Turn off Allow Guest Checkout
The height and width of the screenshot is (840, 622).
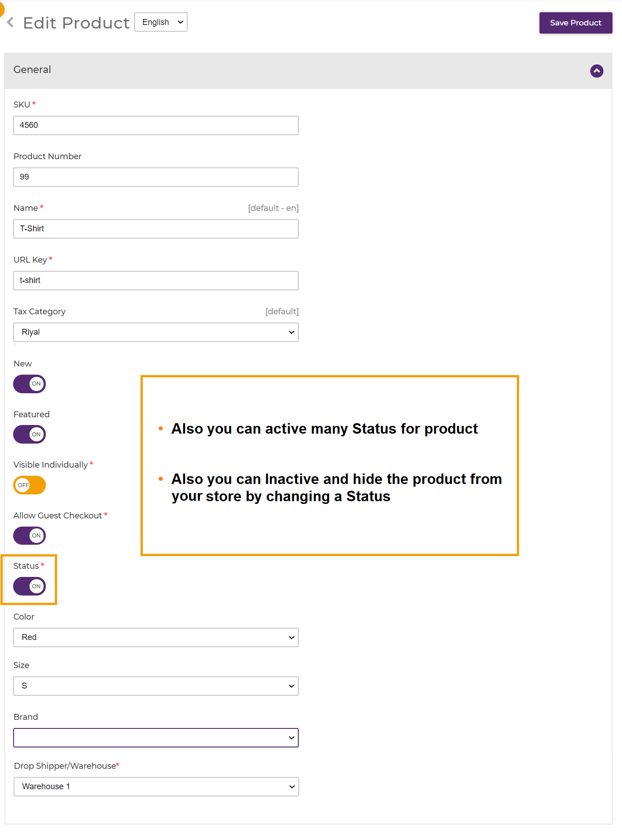(29, 536)
